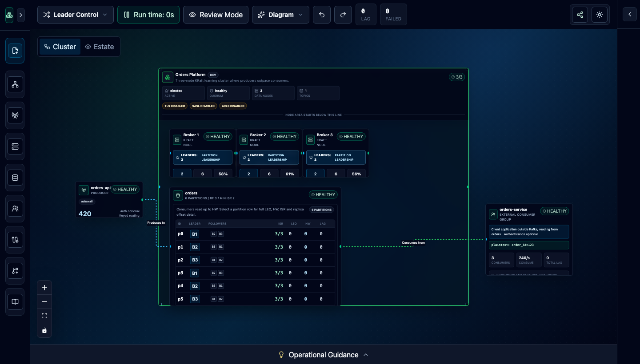Toggle Review Mode

pos(216,15)
